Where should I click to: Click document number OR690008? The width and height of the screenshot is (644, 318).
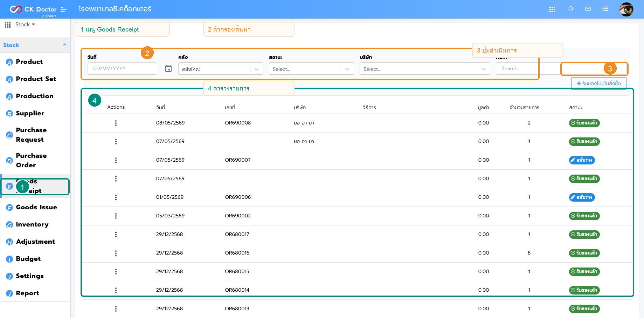[x=238, y=123]
